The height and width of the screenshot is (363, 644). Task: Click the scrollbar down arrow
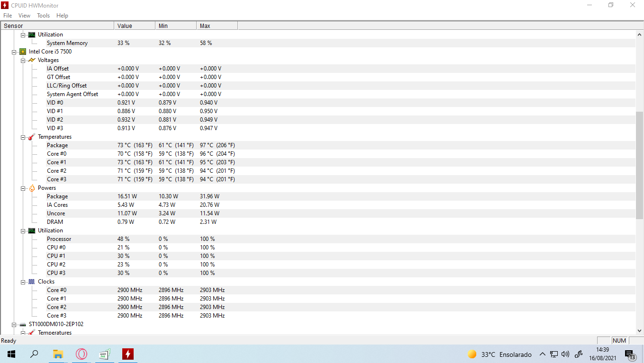pos(640,331)
